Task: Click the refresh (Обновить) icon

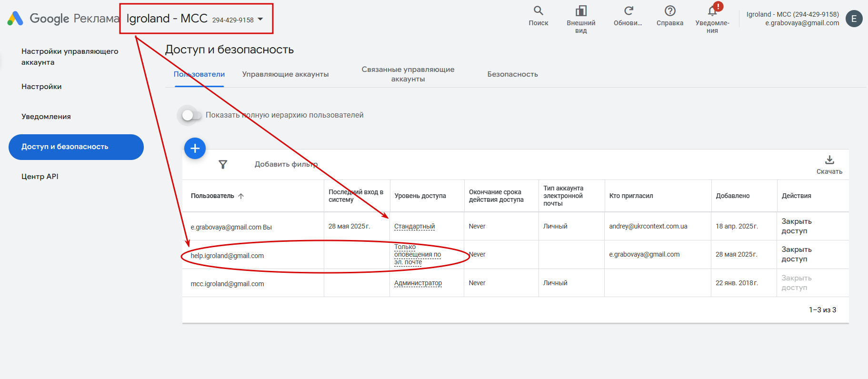Action: tap(629, 10)
